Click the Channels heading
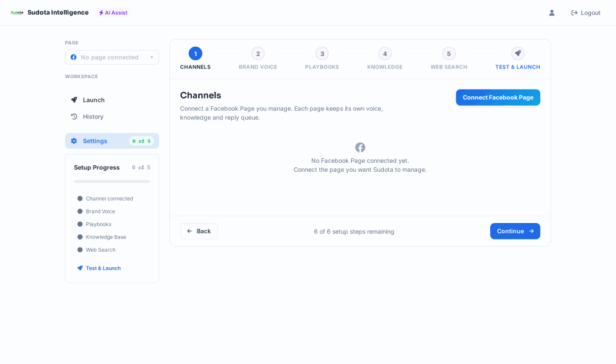 pyautogui.click(x=200, y=95)
